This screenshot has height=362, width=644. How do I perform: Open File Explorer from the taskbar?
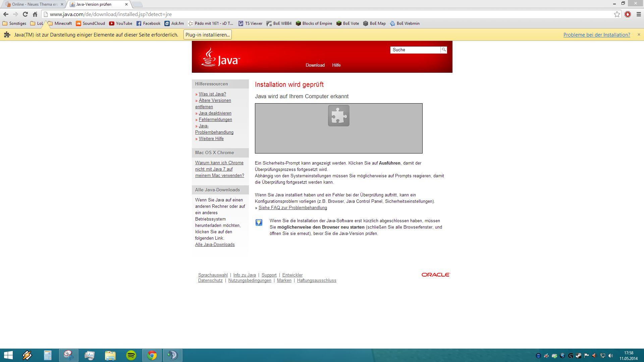pyautogui.click(x=110, y=355)
